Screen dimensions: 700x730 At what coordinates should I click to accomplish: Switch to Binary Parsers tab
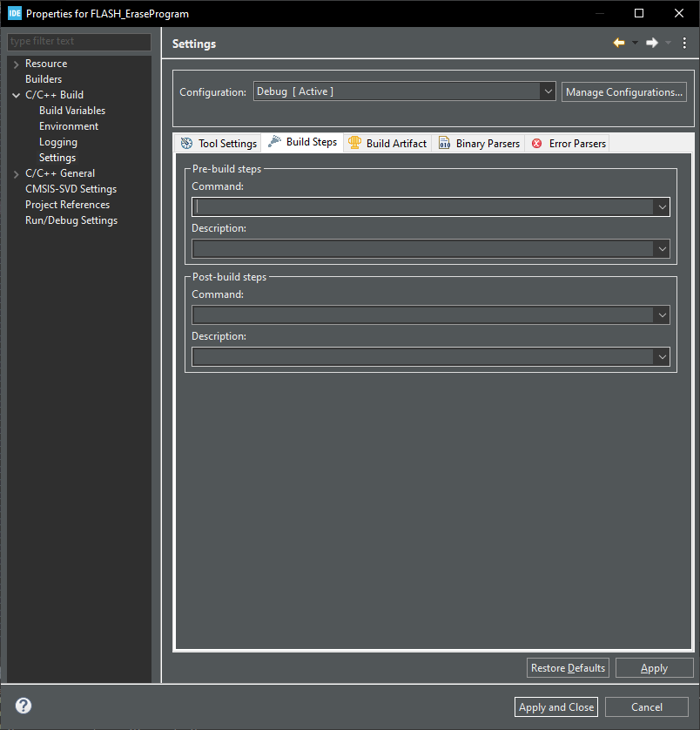click(x=479, y=143)
